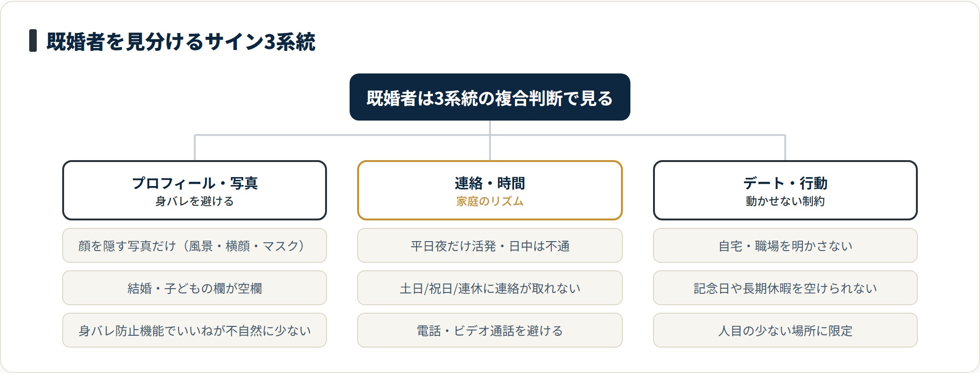Click the dark bar icon beside the heading
The height and width of the screenshot is (373, 980).
(x=33, y=41)
